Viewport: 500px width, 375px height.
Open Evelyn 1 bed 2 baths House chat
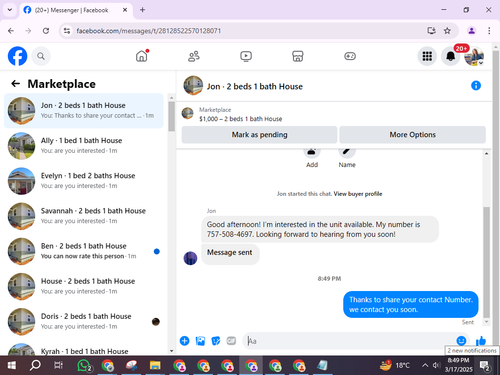coord(84,181)
